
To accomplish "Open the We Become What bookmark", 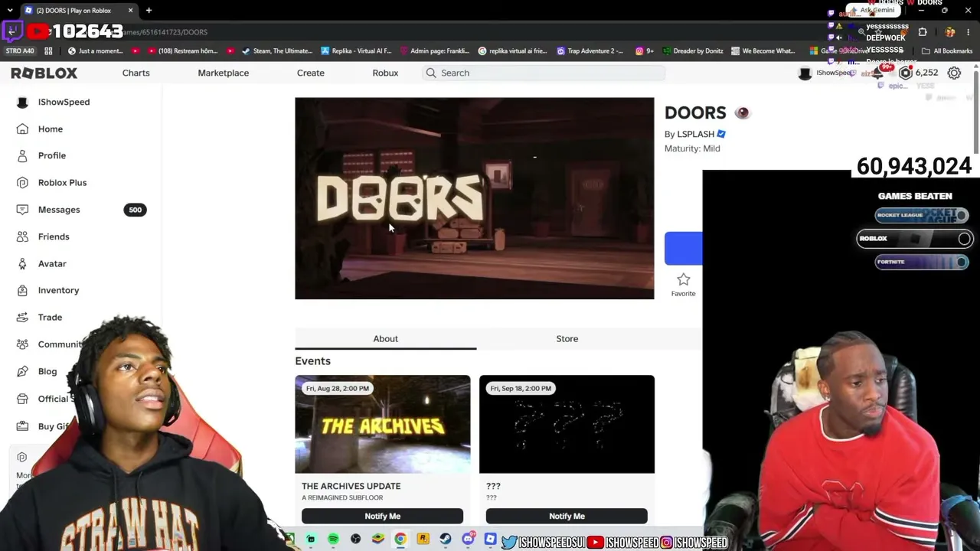I will (x=763, y=51).
